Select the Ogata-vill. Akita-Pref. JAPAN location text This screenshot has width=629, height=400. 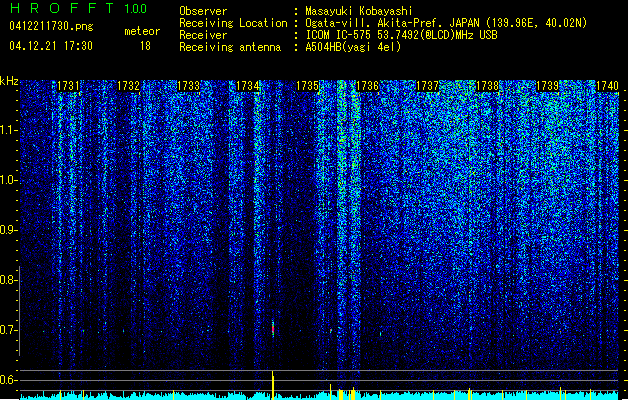[446, 23]
